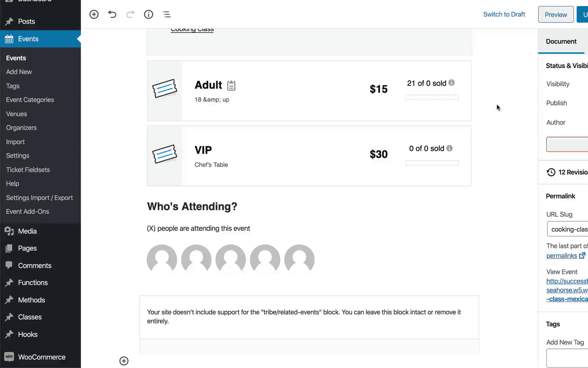Click the Switch to Draft link

tap(504, 14)
